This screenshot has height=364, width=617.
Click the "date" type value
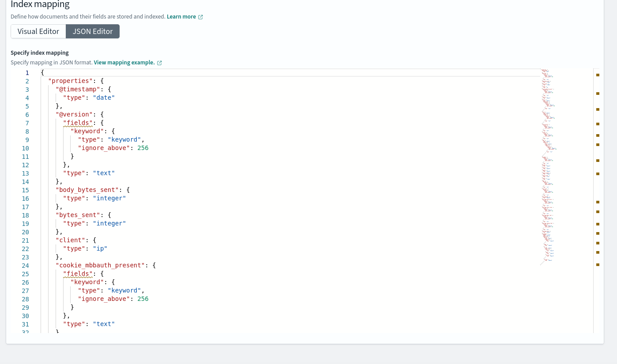click(x=104, y=98)
